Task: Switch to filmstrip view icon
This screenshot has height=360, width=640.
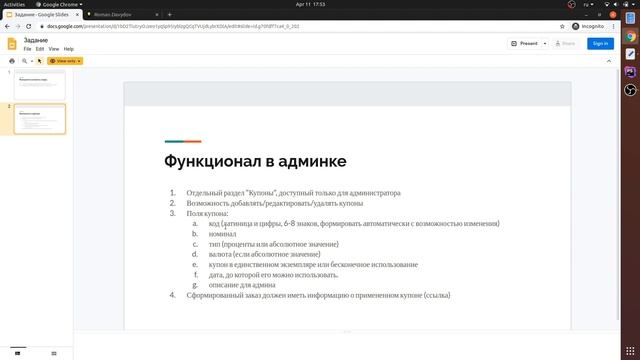Action: 18,353
